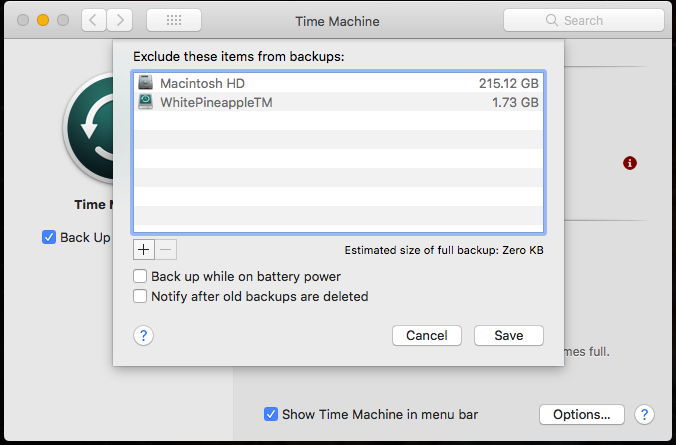Click the WhitePineappleTM backup disk icon
Viewport: 676px width, 445px height.
tap(147, 102)
